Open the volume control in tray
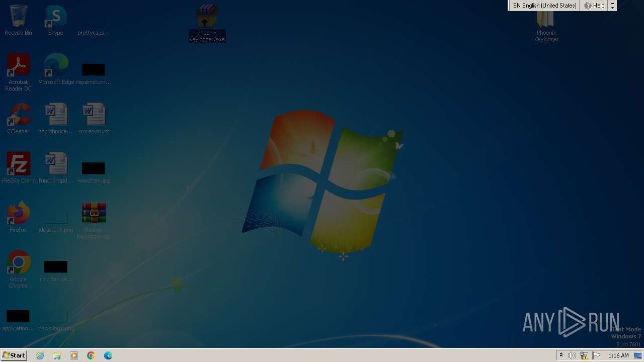The image size is (644, 362). coord(572,355)
